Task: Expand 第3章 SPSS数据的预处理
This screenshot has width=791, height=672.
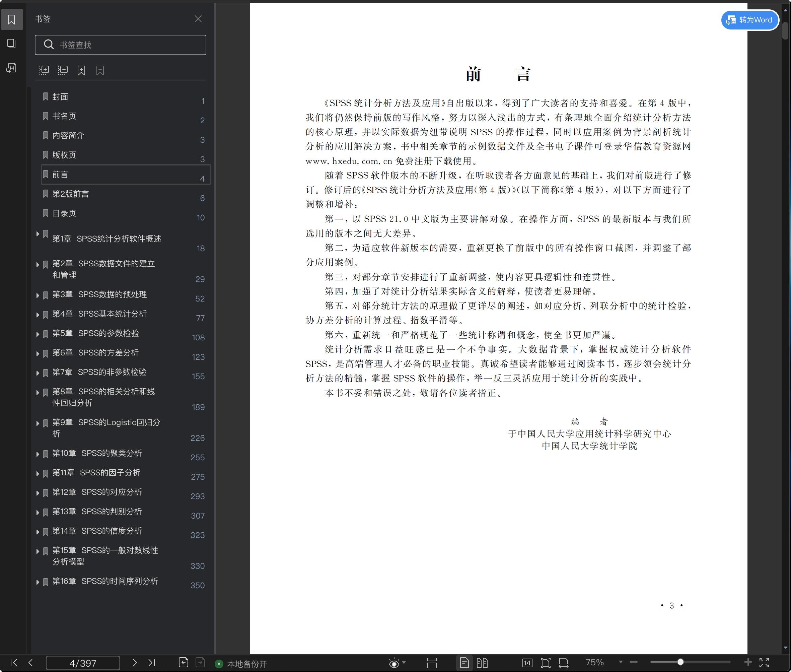Action: (38, 295)
